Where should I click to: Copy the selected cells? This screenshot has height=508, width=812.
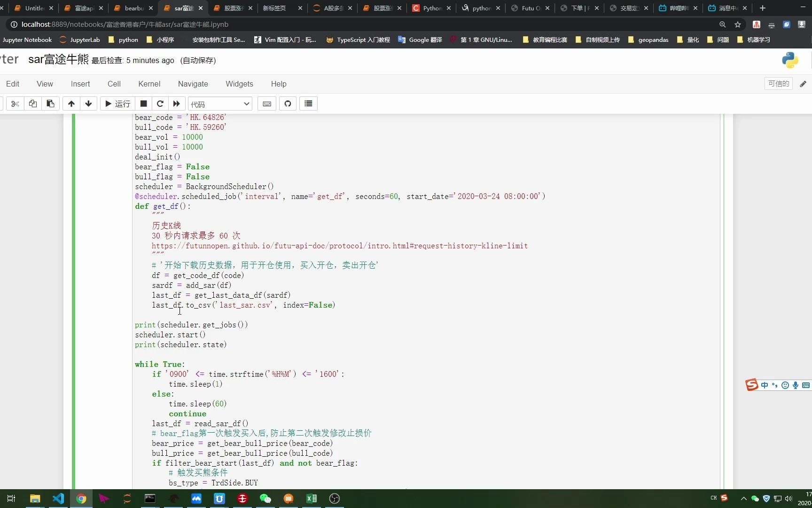(33, 103)
